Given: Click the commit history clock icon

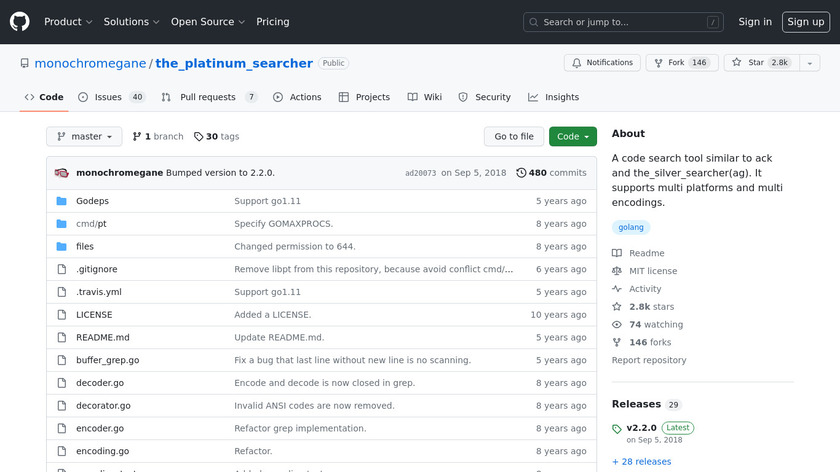Looking at the screenshot, I should tap(521, 173).
